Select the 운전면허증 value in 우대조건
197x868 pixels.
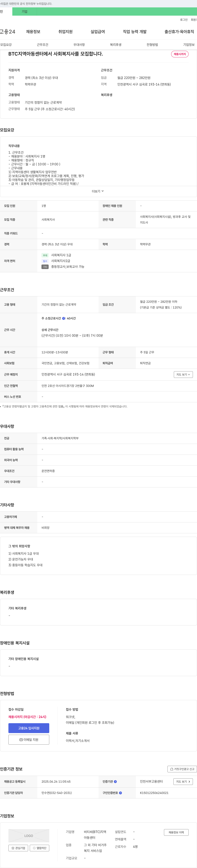(48, 471)
